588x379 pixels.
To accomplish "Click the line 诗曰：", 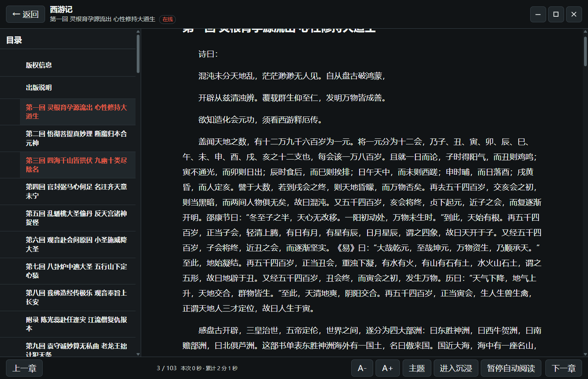I will [208, 54].
